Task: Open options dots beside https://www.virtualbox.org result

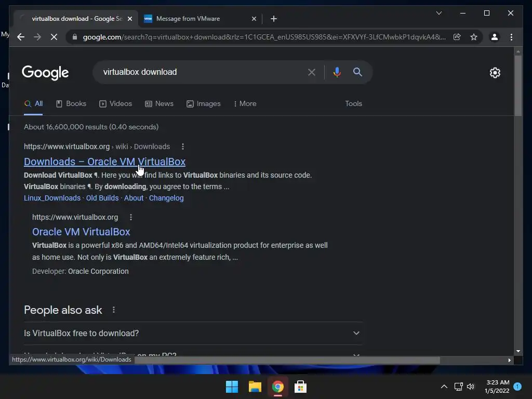Action: [x=130, y=217]
